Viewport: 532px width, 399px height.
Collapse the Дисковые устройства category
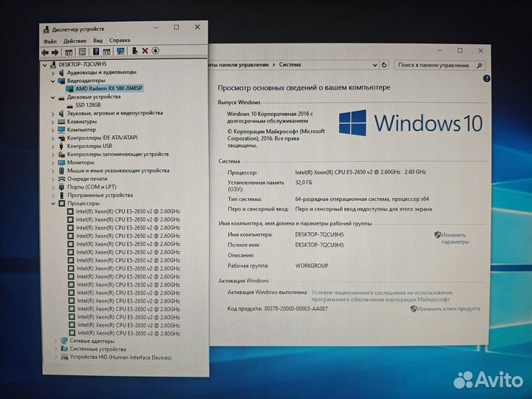tap(53, 98)
